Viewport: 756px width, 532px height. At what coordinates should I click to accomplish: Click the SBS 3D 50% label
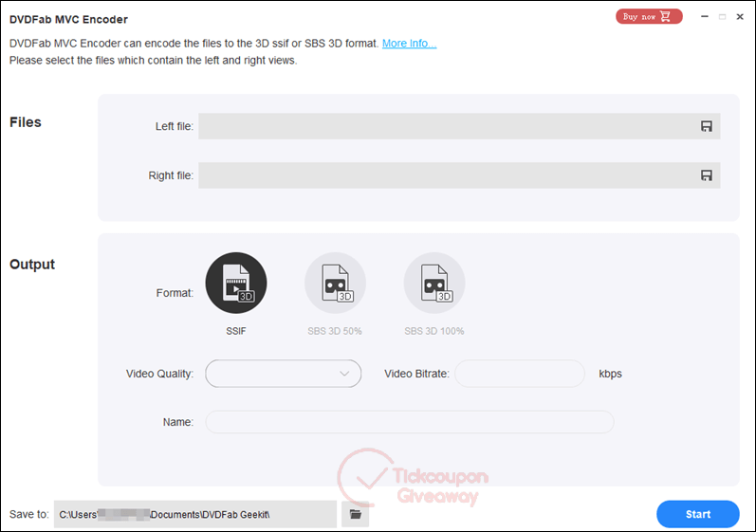(x=335, y=331)
